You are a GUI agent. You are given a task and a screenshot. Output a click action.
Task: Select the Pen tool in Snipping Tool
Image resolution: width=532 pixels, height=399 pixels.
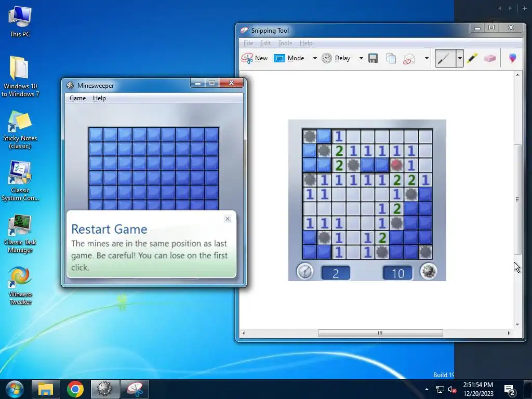coord(445,58)
